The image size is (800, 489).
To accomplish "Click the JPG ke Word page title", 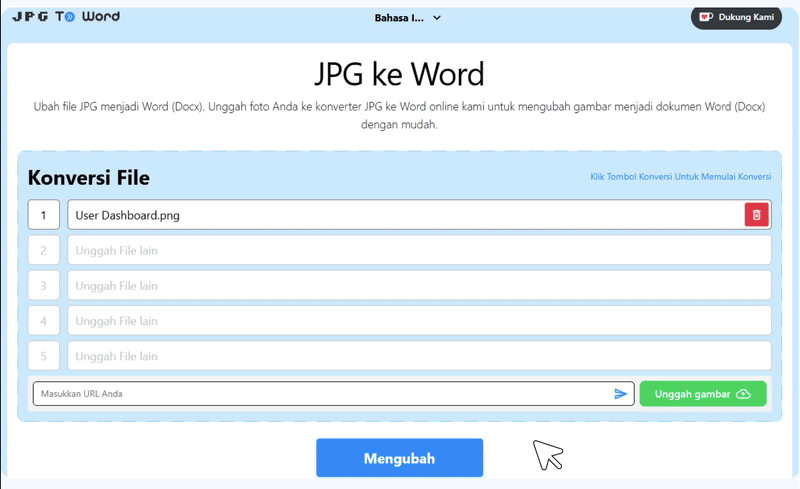I will coord(399,74).
